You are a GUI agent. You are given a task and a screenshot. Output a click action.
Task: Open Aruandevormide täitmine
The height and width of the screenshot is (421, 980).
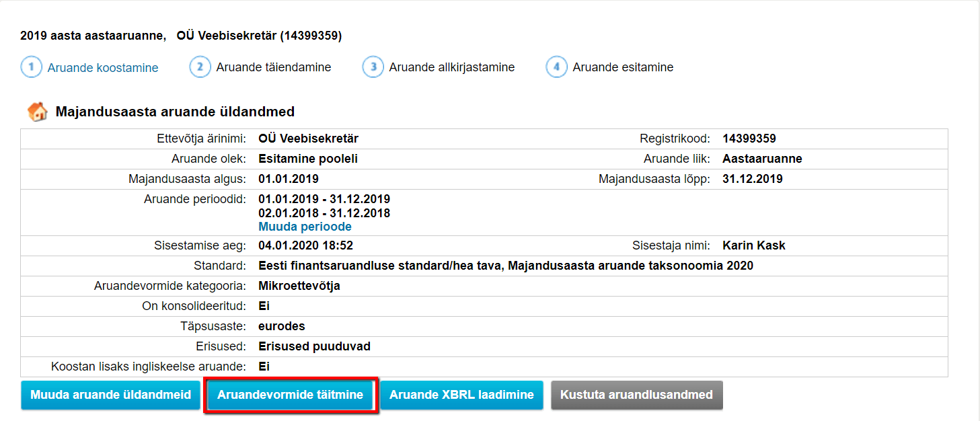click(x=291, y=395)
